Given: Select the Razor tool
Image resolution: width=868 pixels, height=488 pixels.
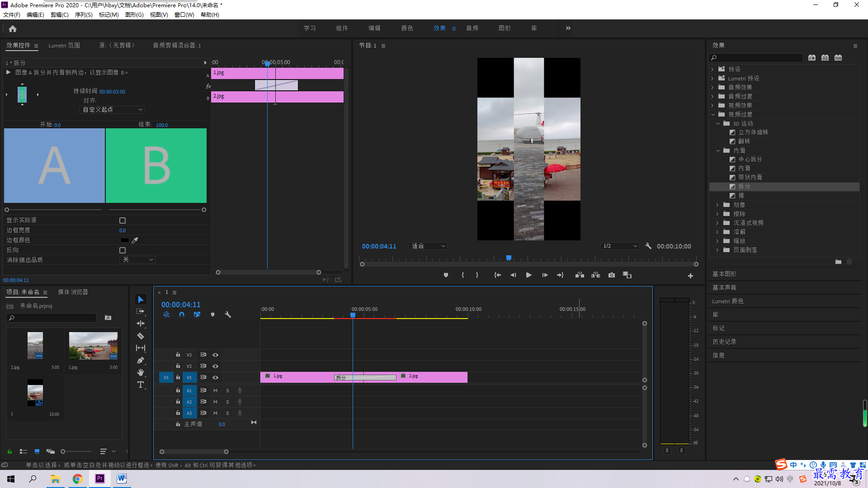Looking at the screenshot, I should [141, 336].
